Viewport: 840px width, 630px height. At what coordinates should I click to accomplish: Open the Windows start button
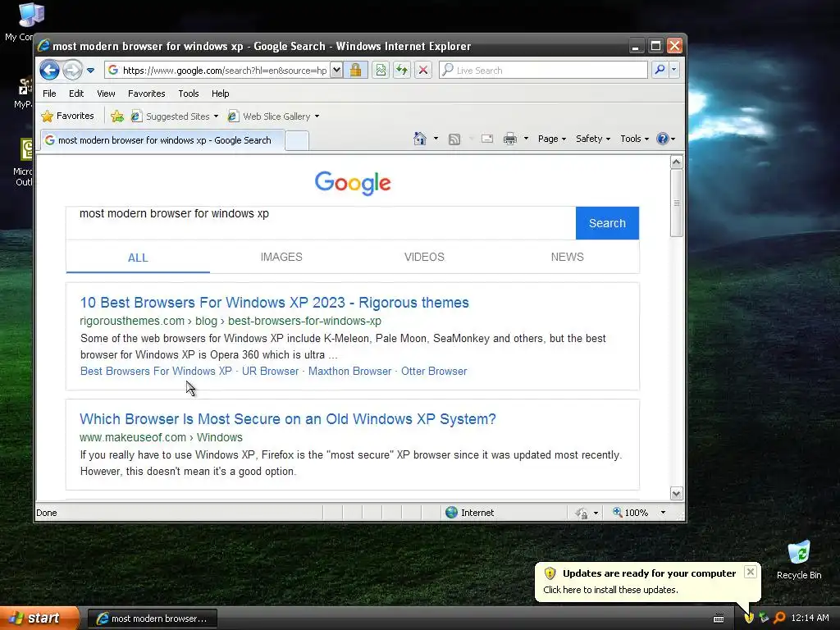(39, 619)
